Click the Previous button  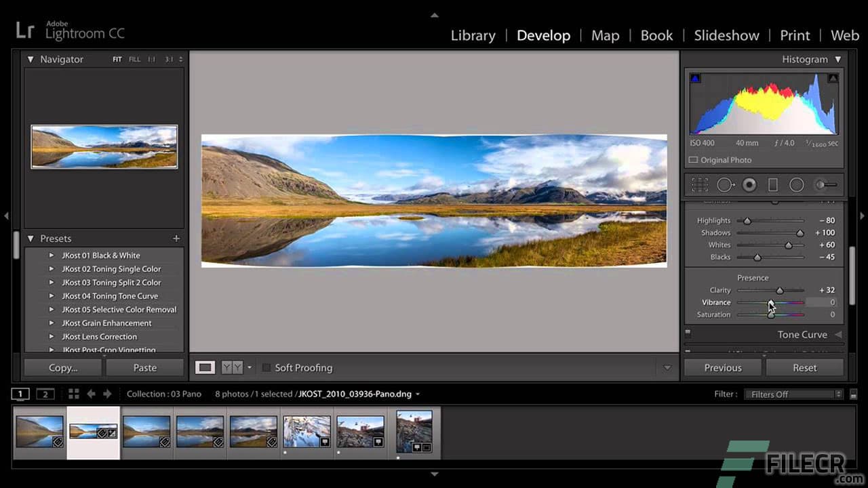pos(722,367)
